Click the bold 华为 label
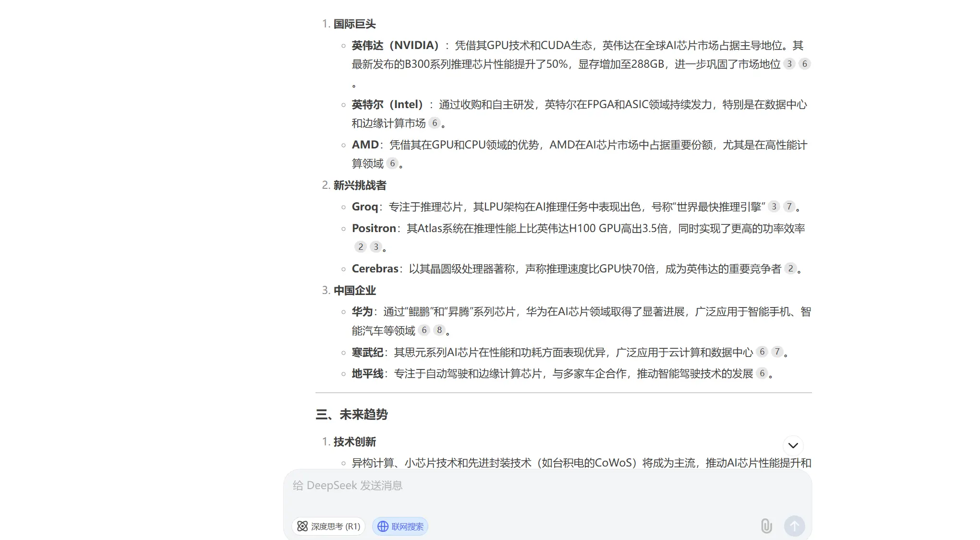The image size is (980, 540). click(363, 312)
